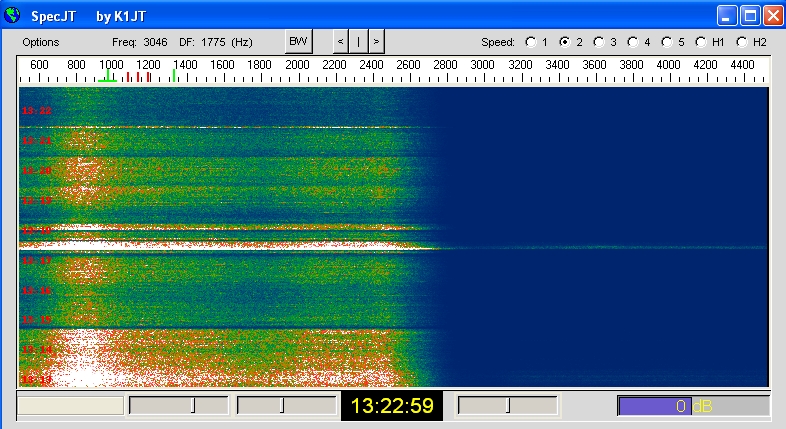Click the DF: 1775 (Hz) readout
This screenshot has height=429, width=786.
(x=216, y=42)
